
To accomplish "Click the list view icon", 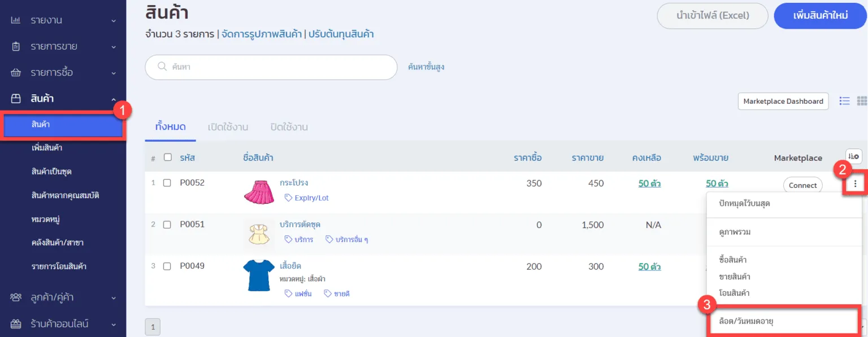I will point(844,101).
